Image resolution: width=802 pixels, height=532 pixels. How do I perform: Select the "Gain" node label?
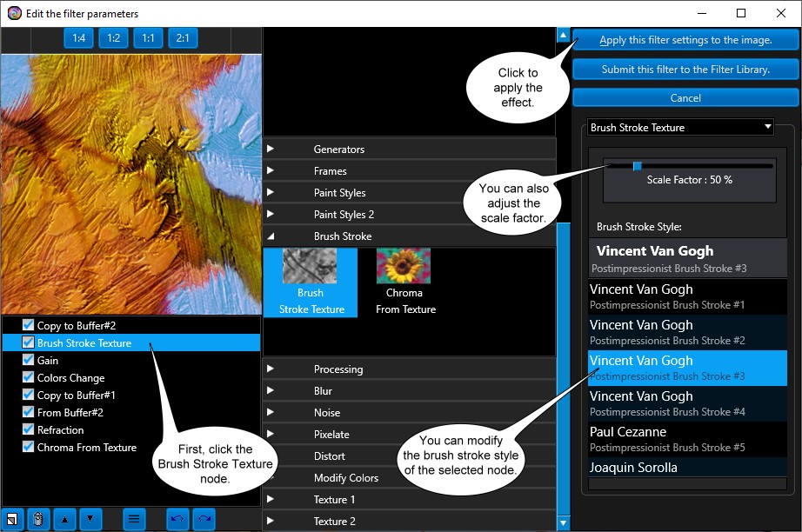click(48, 360)
